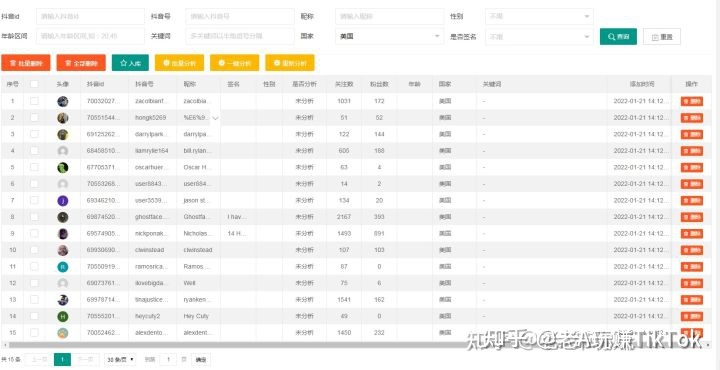Click row 7 purple J avatar
The height and width of the screenshot is (370, 720).
coord(62,201)
